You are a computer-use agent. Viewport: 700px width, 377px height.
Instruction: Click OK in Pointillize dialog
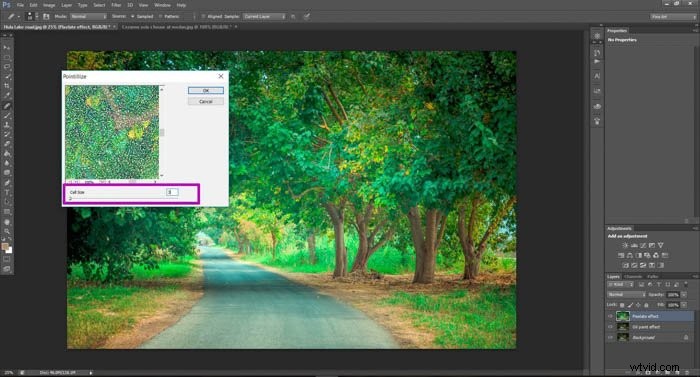(206, 91)
